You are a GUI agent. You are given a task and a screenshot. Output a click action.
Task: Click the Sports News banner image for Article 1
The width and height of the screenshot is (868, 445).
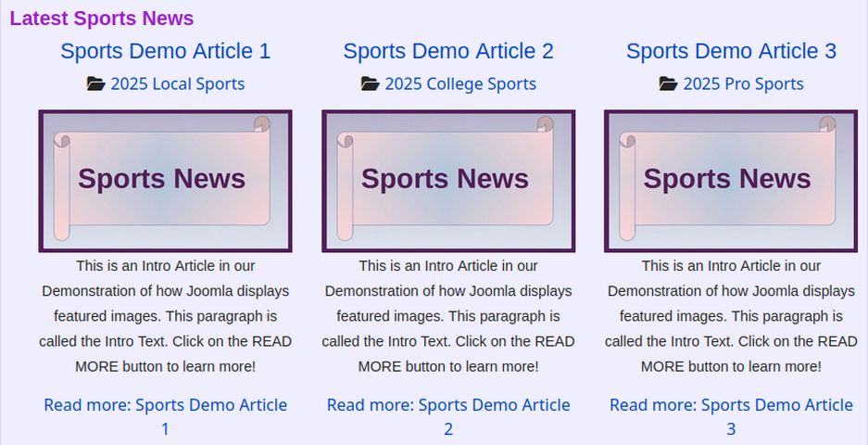[165, 181]
